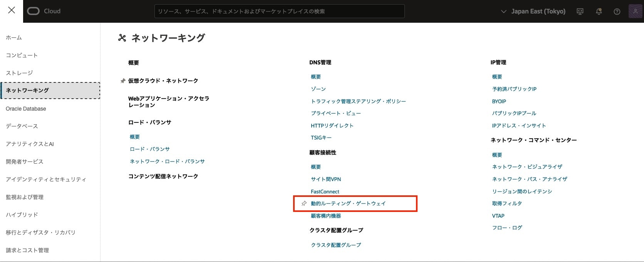Select ストレージ in the side menu

[19, 73]
